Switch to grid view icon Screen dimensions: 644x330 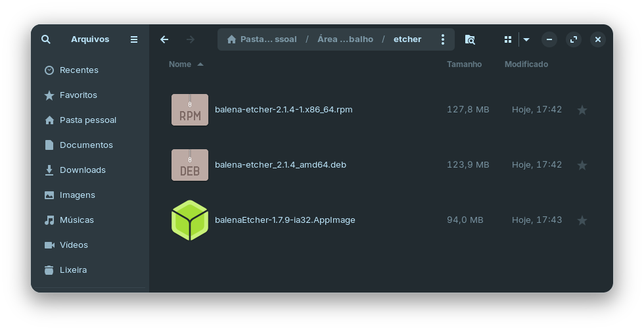pyautogui.click(x=508, y=39)
